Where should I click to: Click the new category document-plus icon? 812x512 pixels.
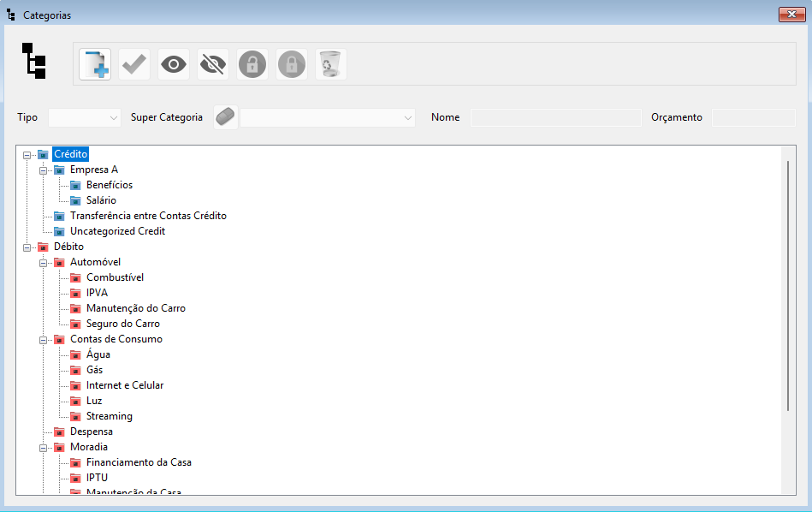click(95, 64)
